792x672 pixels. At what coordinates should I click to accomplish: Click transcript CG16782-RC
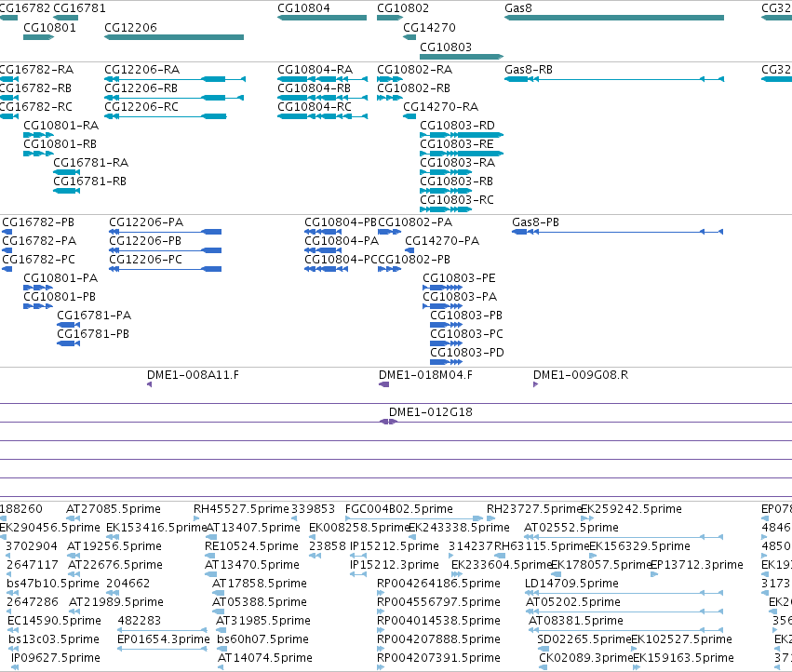pos(35,107)
